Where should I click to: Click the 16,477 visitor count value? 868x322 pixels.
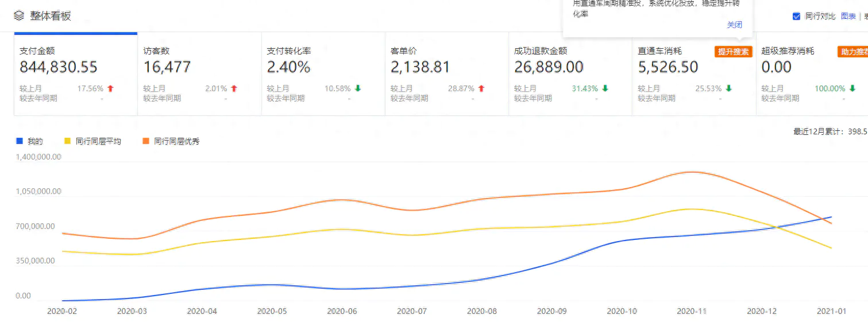pos(167,67)
